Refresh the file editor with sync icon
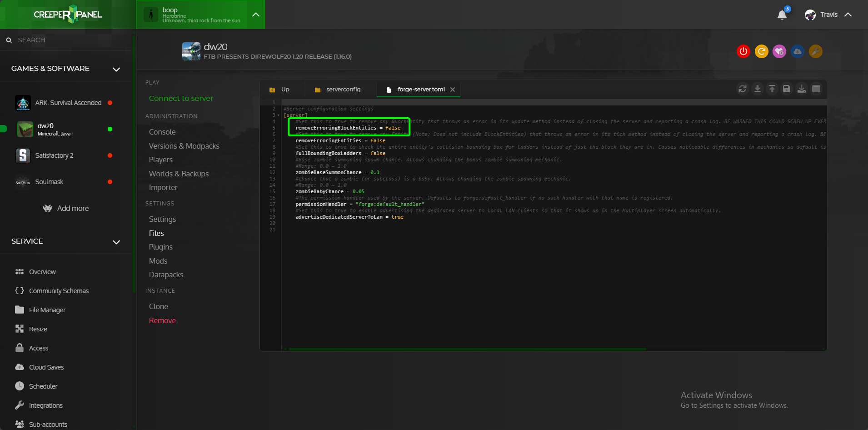The image size is (868, 430). click(743, 89)
